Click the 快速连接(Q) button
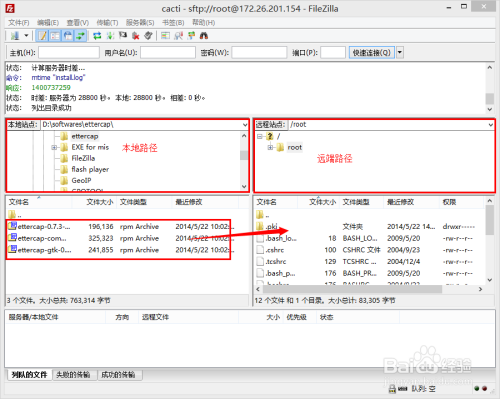The height and width of the screenshot is (399, 500). click(x=372, y=53)
